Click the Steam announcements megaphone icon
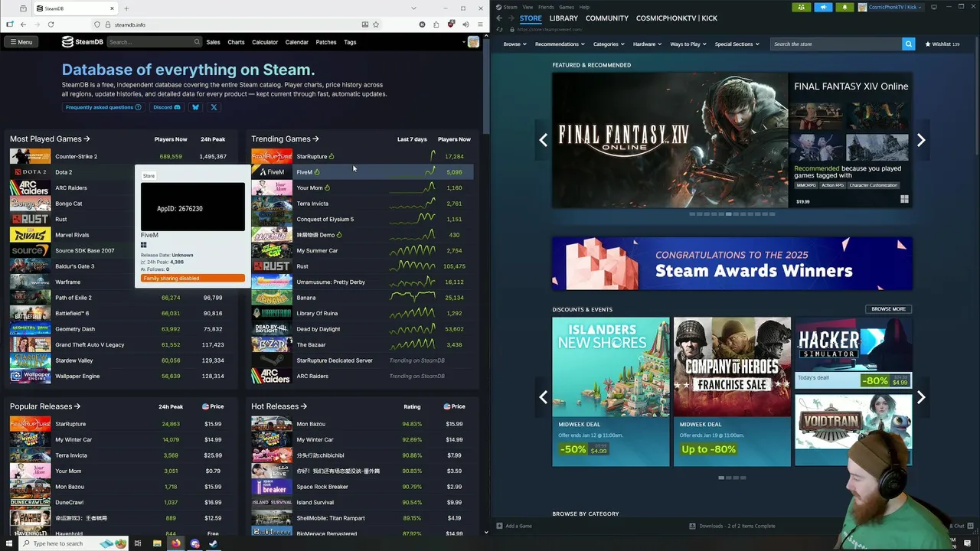Viewport: 980px width, 551px height. (x=823, y=7)
